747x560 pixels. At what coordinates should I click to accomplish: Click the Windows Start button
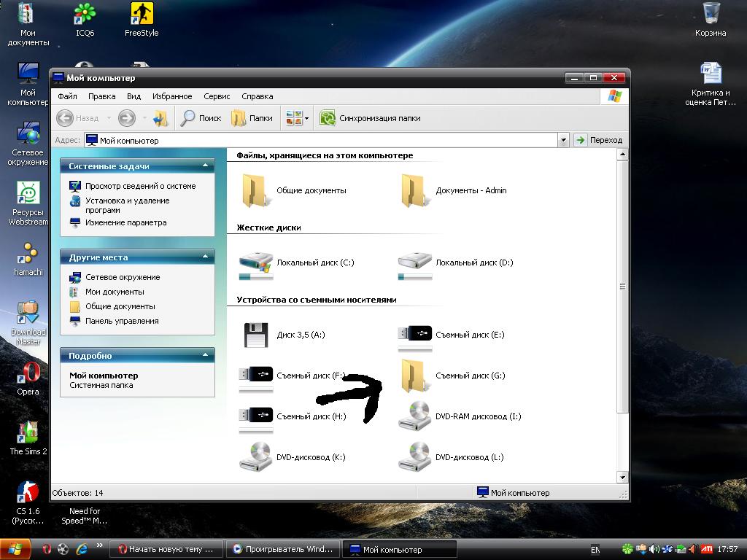pyautogui.click(x=16, y=549)
